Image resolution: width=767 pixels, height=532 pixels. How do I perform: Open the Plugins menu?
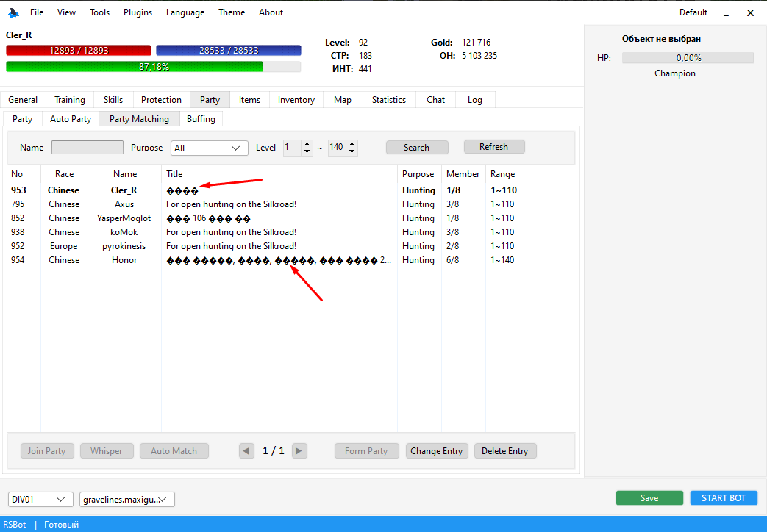[138, 12]
